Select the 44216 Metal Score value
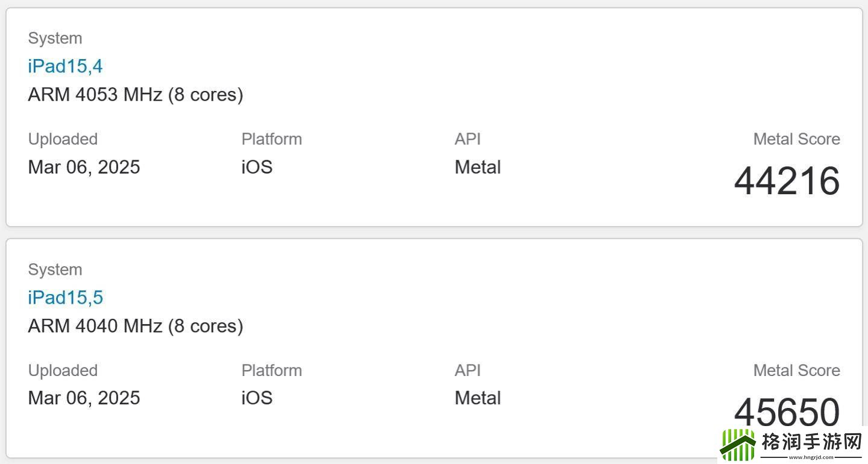The width and height of the screenshot is (868, 464). coord(787,181)
